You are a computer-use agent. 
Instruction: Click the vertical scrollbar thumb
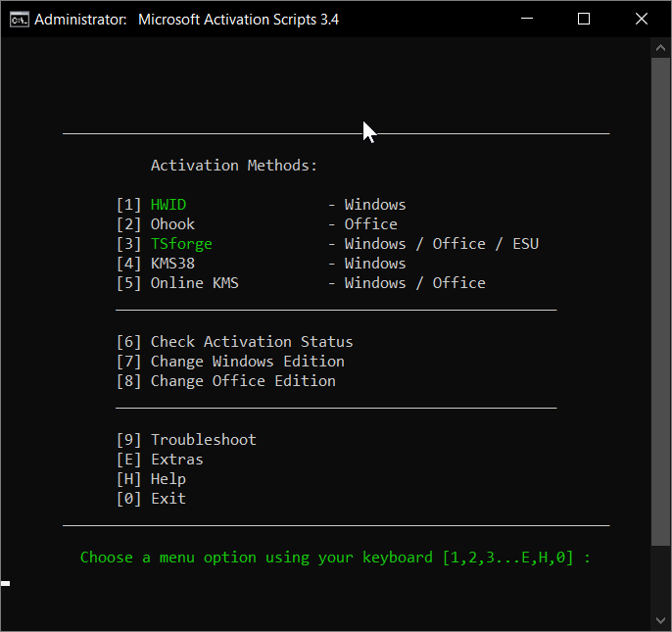[661, 294]
